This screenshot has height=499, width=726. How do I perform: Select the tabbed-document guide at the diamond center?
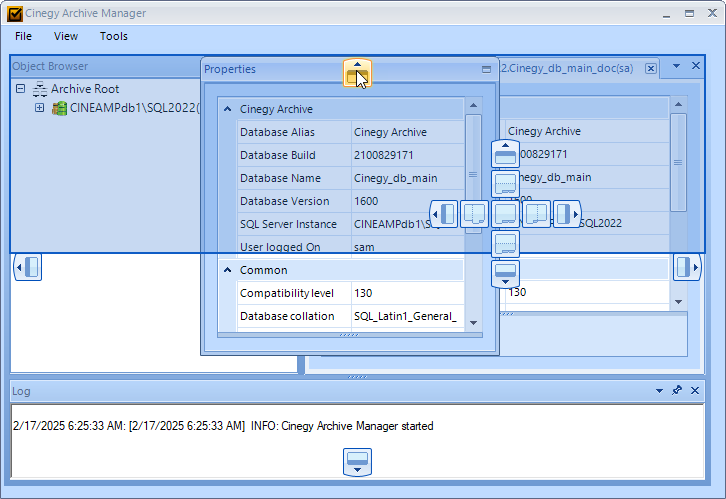(505, 214)
